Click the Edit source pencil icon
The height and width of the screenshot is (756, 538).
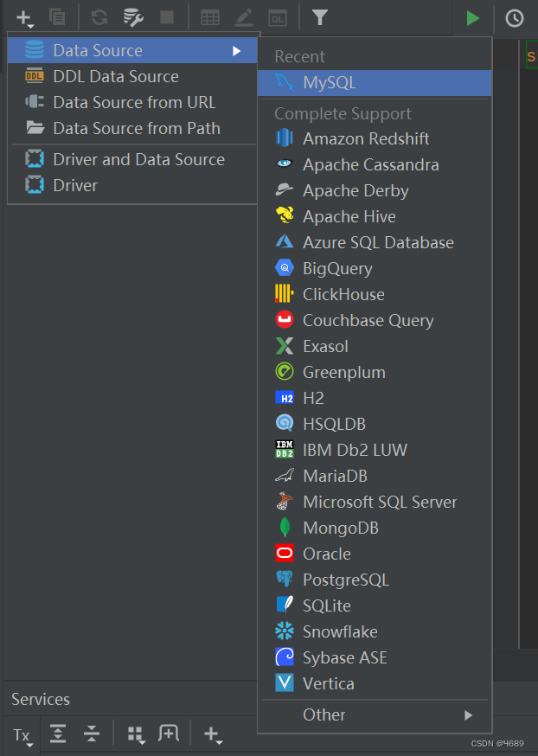click(x=244, y=18)
